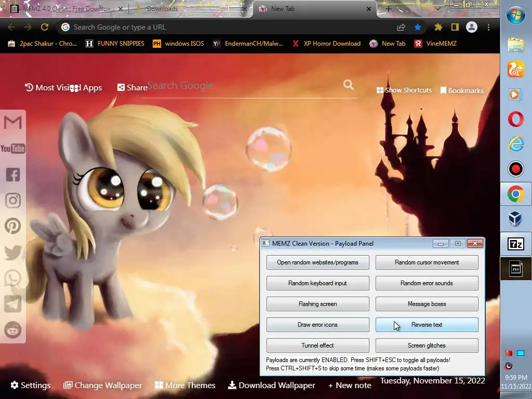Open the XP Horror Download bookmark

coord(326,44)
